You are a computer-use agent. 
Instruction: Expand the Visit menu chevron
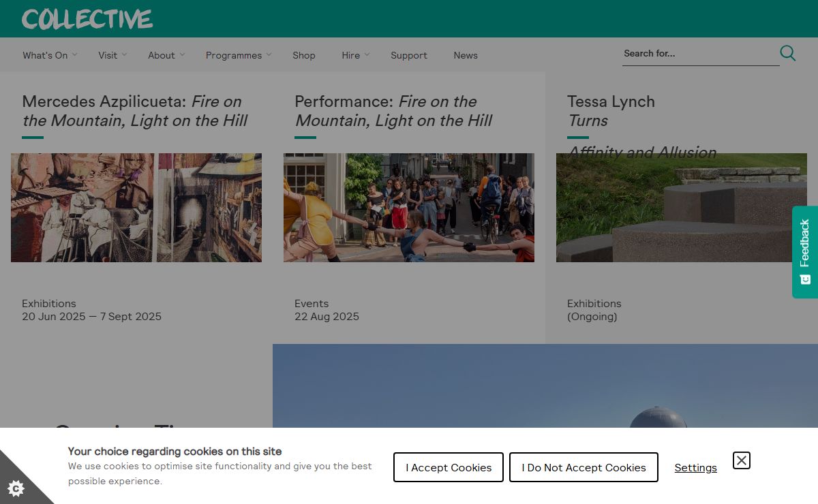click(x=124, y=54)
